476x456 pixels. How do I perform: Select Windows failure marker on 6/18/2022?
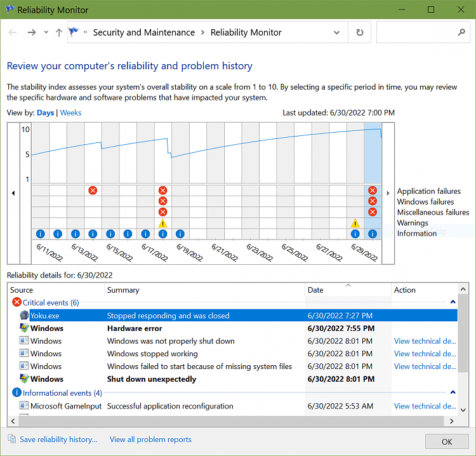point(163,201)
